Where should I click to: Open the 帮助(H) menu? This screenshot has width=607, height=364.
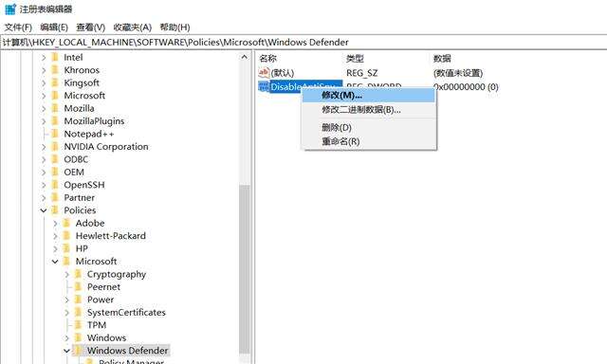click(x=175, y=27)
